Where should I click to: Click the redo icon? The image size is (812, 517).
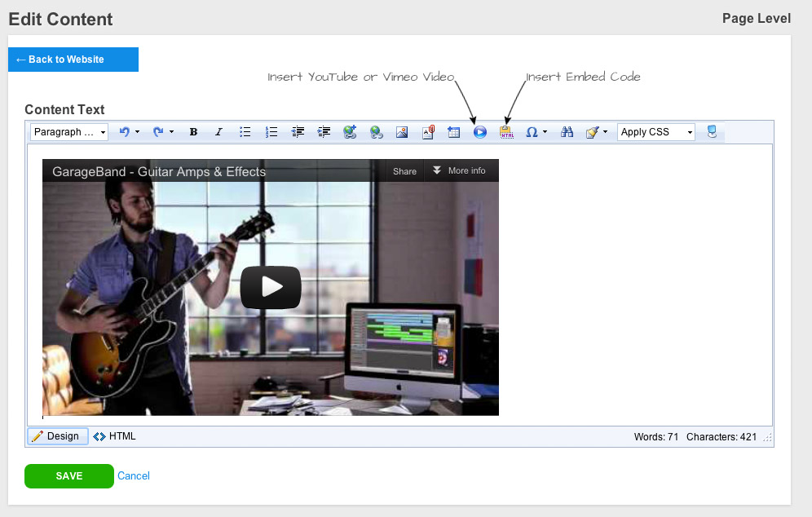(158, 132)
